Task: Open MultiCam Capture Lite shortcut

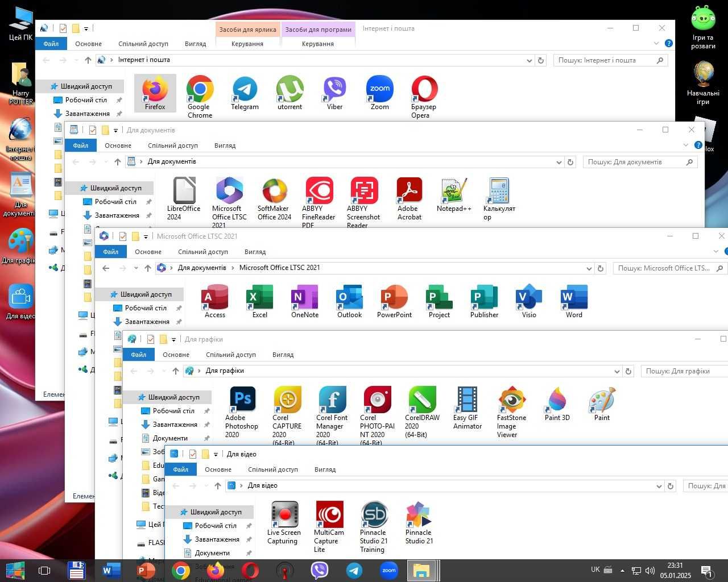Action: (x=329, y=526)
